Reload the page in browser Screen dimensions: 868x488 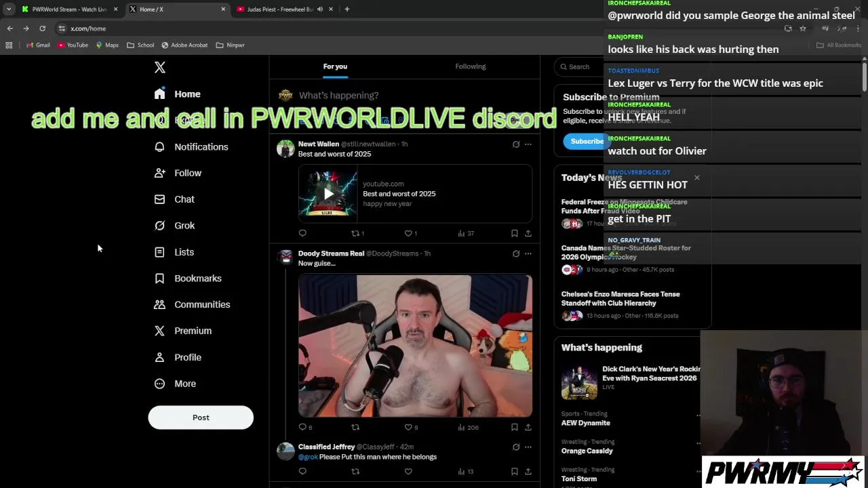pyautogui.click(x=42, y=28)
